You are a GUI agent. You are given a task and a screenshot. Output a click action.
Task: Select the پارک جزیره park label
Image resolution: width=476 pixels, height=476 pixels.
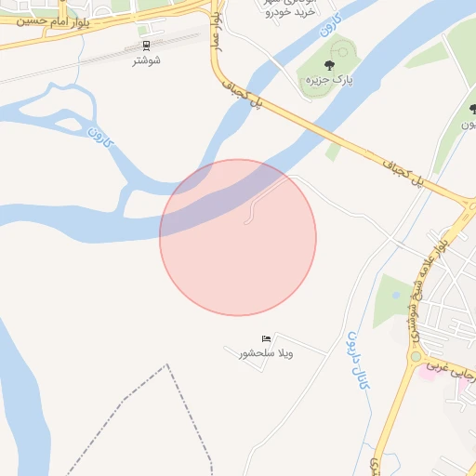329,80
